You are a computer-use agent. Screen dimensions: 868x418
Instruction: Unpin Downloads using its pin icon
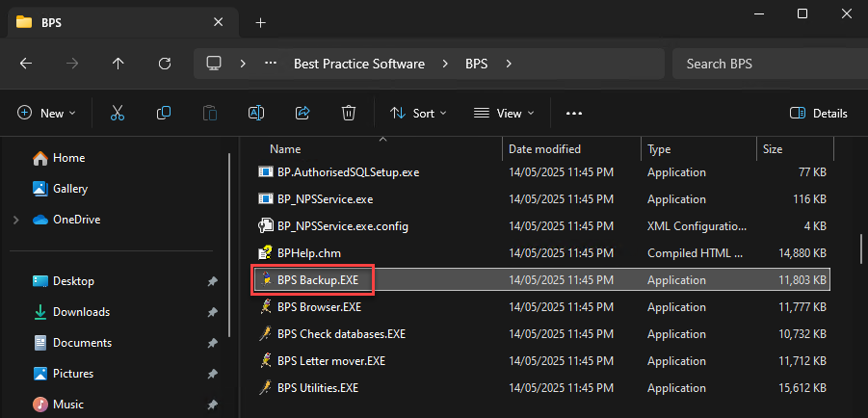click(x=212, y=313)
